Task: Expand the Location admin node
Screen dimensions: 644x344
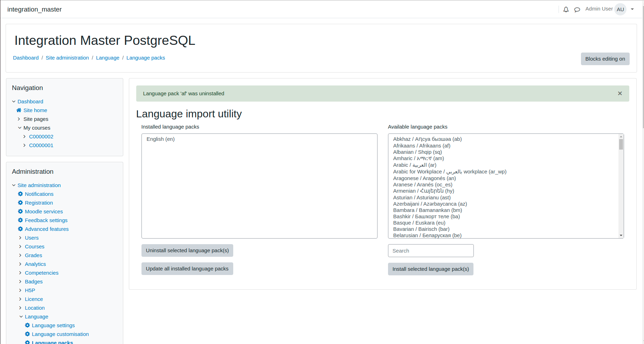Action: [20, 308]
